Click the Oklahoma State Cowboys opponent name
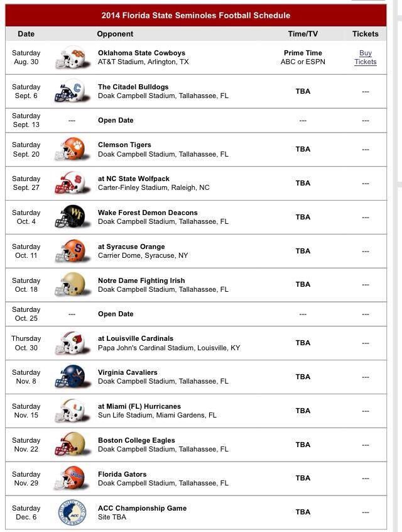 (142, 53)
